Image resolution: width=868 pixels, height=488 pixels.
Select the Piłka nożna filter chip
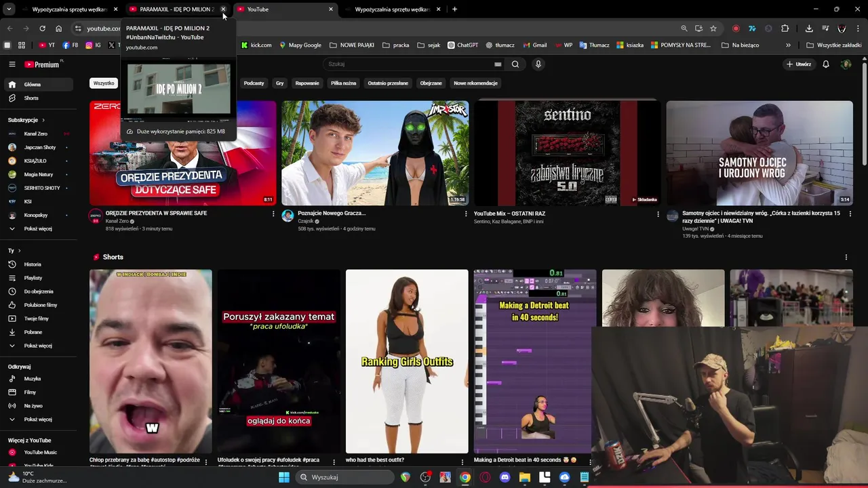point(343,83)
